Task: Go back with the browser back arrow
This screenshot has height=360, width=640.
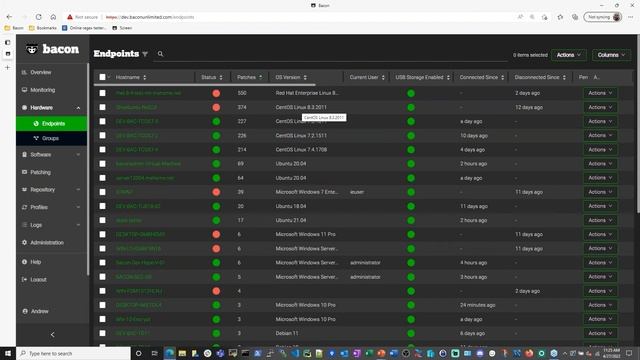Action: tap(9, 17)
